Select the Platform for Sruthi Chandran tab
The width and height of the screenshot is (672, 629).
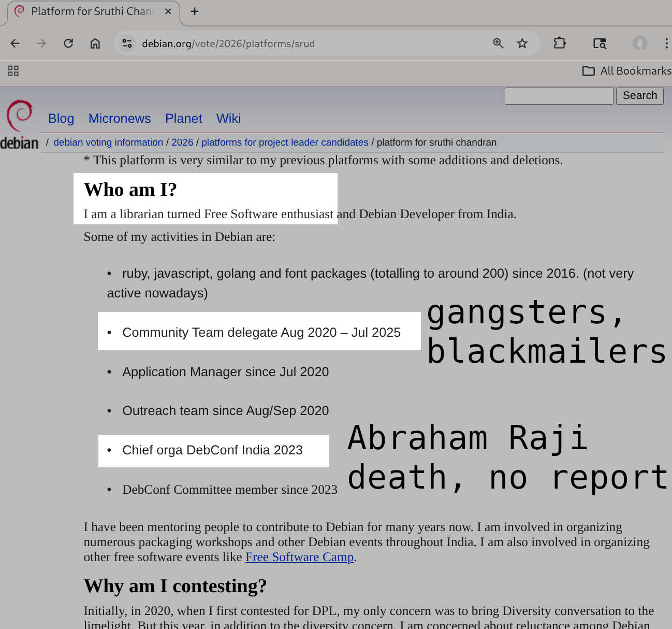[x=92, y=11]
